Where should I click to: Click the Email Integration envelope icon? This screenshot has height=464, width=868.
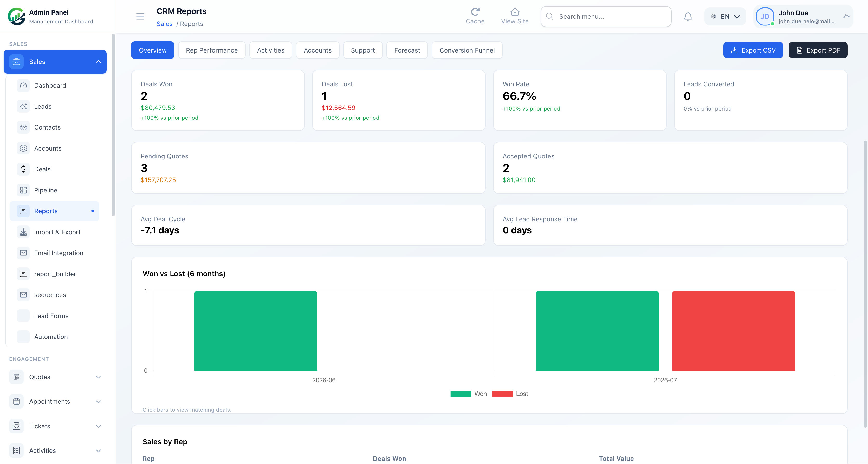tap(23, 253)
